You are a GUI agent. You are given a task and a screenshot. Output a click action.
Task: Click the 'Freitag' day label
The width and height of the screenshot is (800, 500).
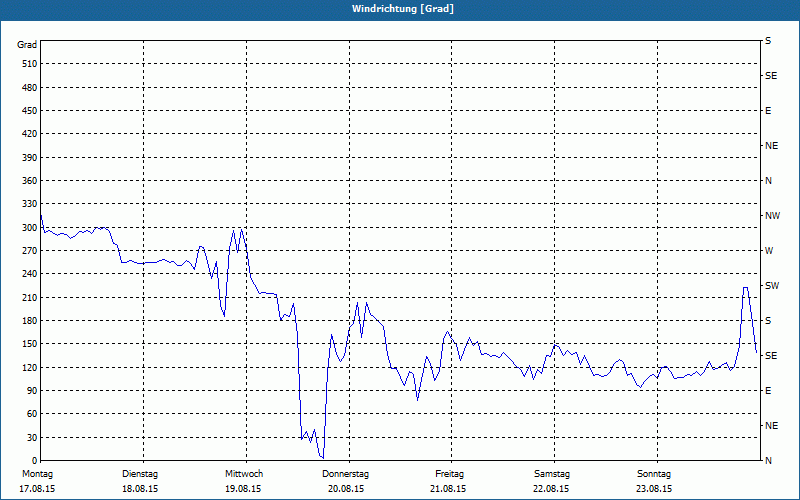click(449, 474)
